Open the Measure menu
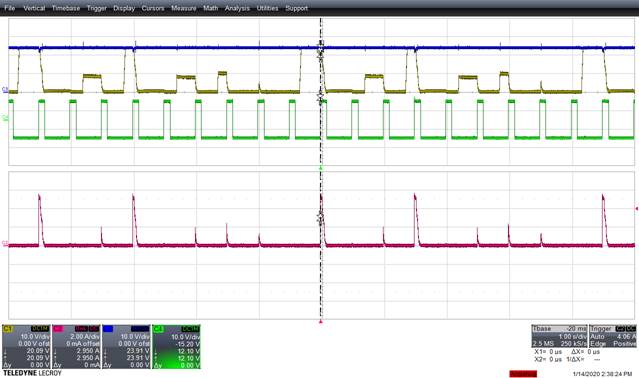Viewport: 639px width, 378px height. [x=184, y=8]
